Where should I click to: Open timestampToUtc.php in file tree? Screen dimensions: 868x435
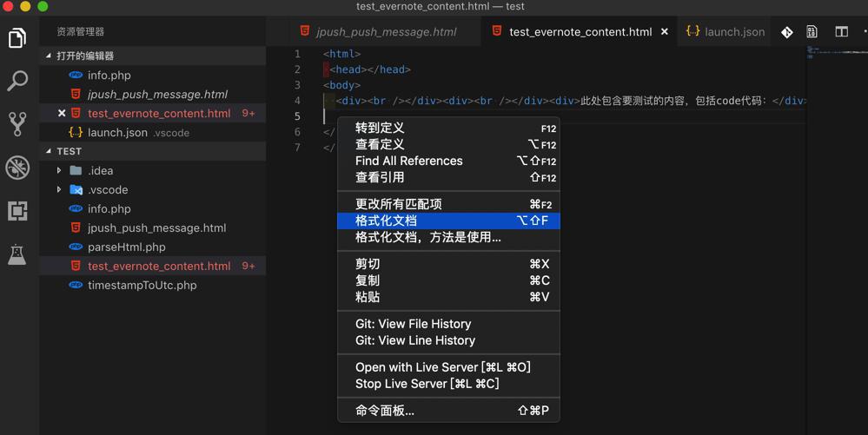[x=153, y=285]
